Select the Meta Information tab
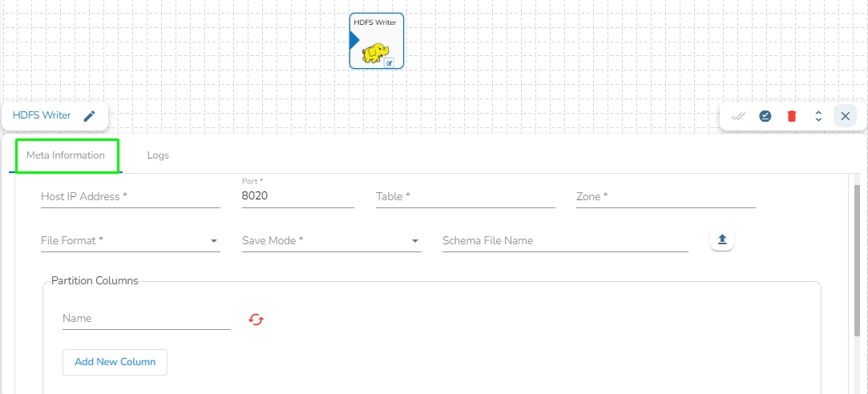The height and width of the screenshot is (394, 868). click(66, 155)
